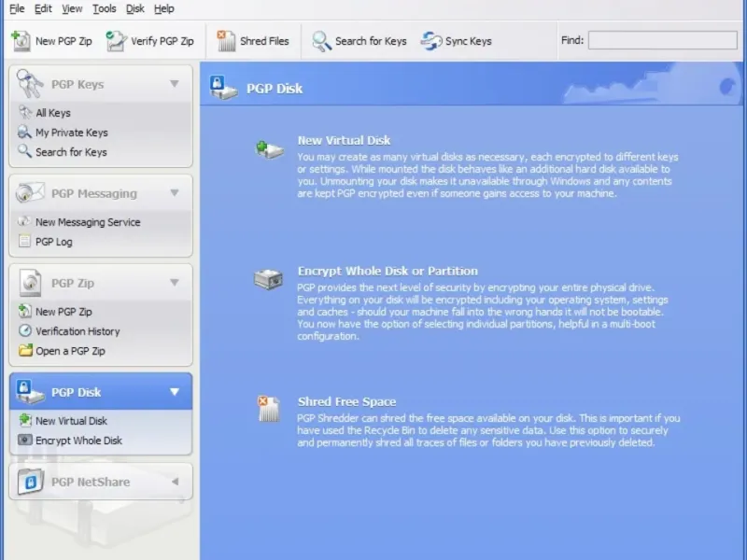
Task: Open the Disk menu
Action: click(x=134, y=8)
